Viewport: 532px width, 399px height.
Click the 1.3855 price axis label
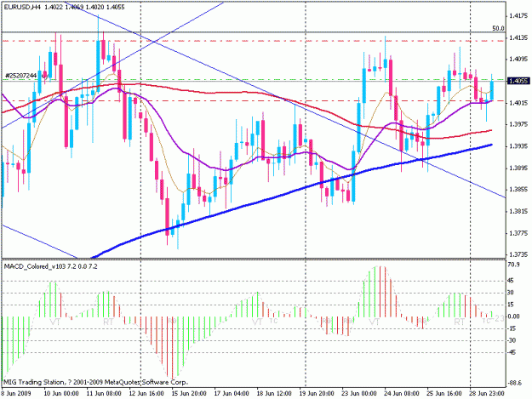(518, 189)
